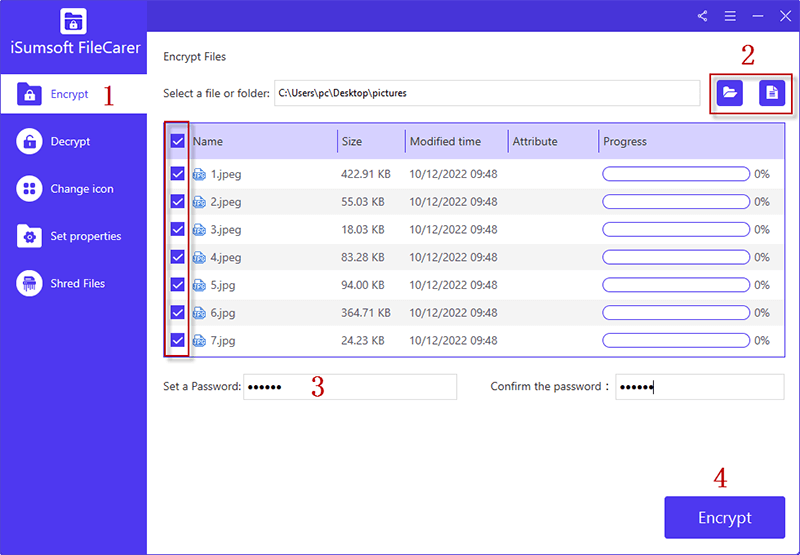This screenshot has width=800, height=555.
Task: Click the 18.03 KB size cell
Action: click(x=363, y=230)
